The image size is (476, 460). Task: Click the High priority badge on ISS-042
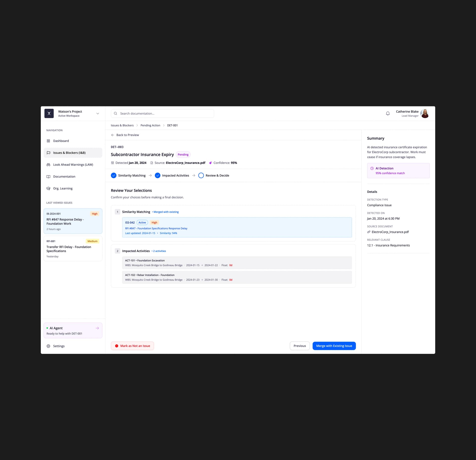(x=154, y=223)
